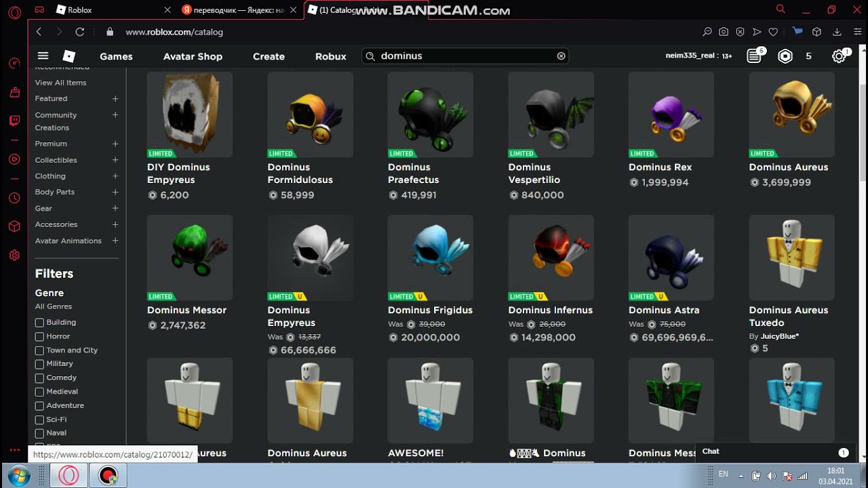Click the Roblox logo home icon
The width and height of the screenshot is (868, 488).
68,56
